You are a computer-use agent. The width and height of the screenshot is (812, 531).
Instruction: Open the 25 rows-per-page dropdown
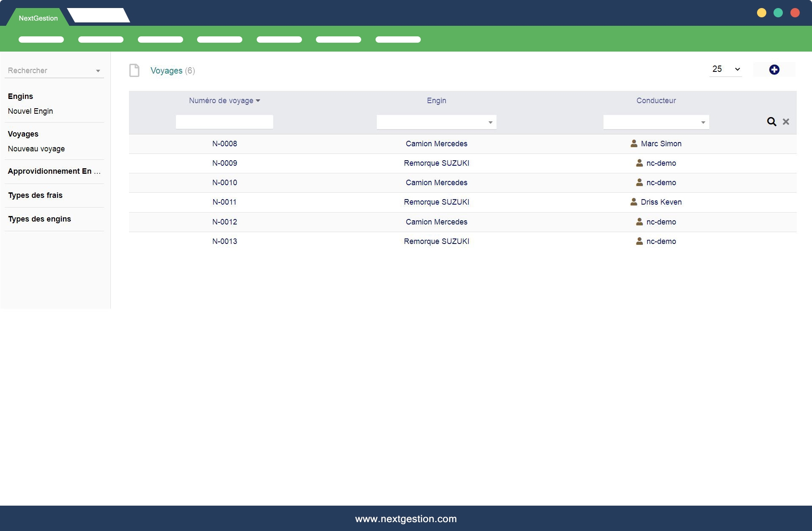point(726,69)
